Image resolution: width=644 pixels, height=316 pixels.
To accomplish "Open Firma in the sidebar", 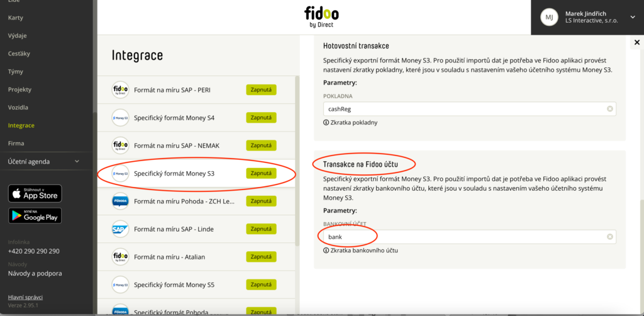I will (16, 144).
